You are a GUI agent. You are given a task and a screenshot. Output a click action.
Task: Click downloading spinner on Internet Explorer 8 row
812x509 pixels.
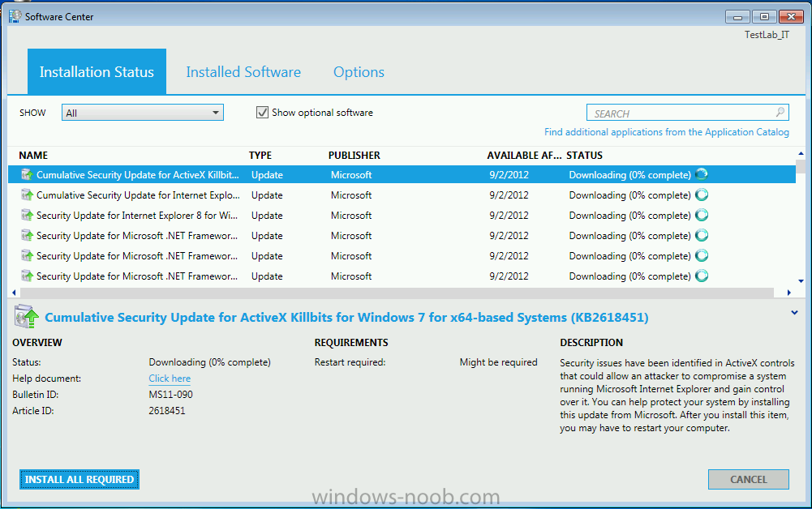pyautogui.click(x=702, y=215)
